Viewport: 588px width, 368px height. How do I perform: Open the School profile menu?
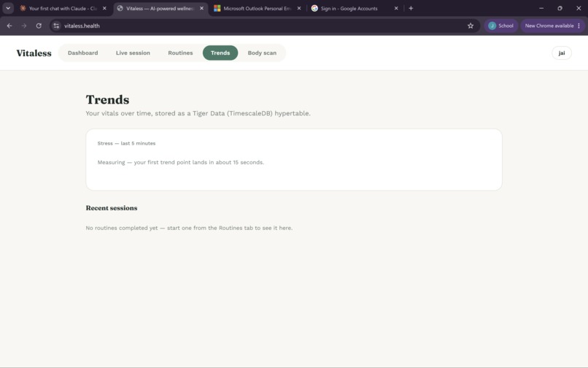(x=500, y=26)
